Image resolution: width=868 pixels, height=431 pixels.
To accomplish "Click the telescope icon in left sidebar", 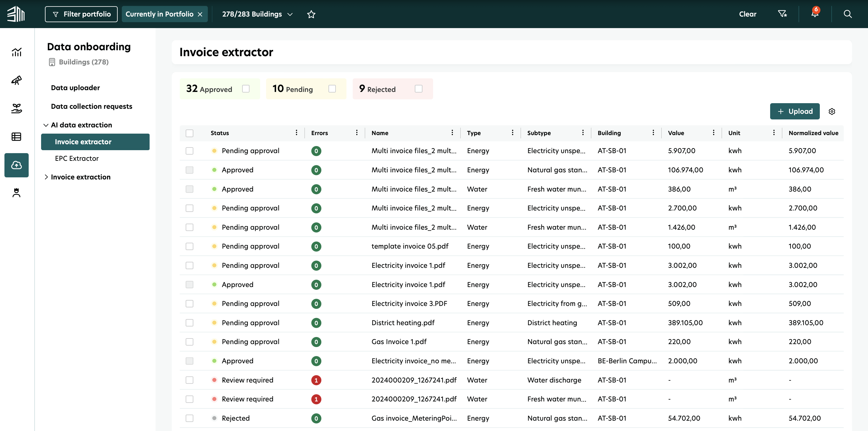I will (x=16, y=80).
